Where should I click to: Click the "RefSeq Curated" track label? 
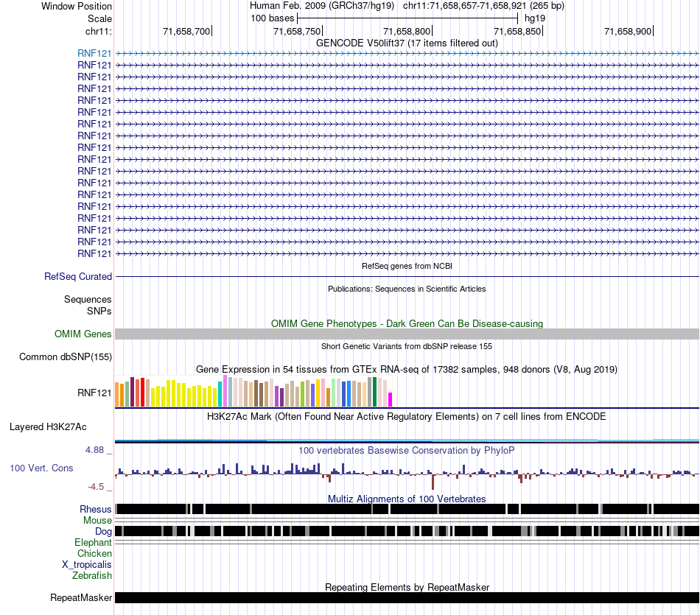point(78,277)
